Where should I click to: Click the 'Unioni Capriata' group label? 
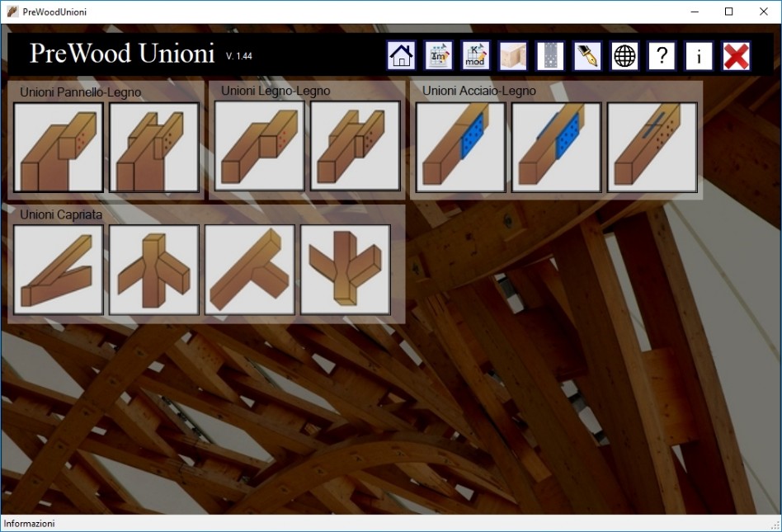61,214
